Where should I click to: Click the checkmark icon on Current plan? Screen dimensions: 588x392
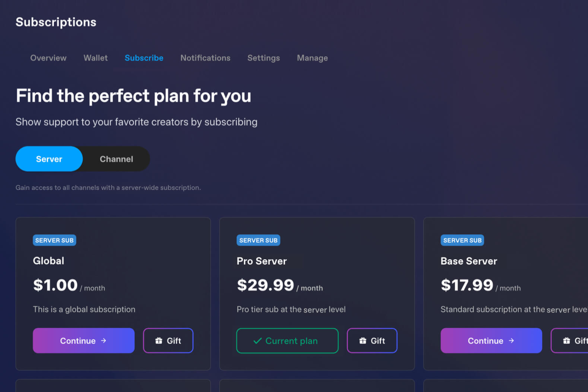point(258,341)
